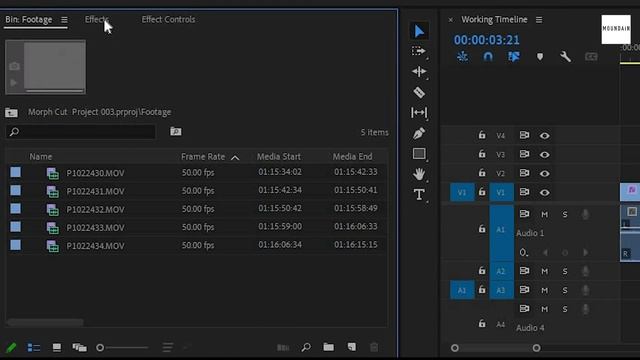The width and height of the screenshot is (640, 360).
Task: Solo Audio 1 track with S button
Action: pyautogui.click(x=565, y=214)
